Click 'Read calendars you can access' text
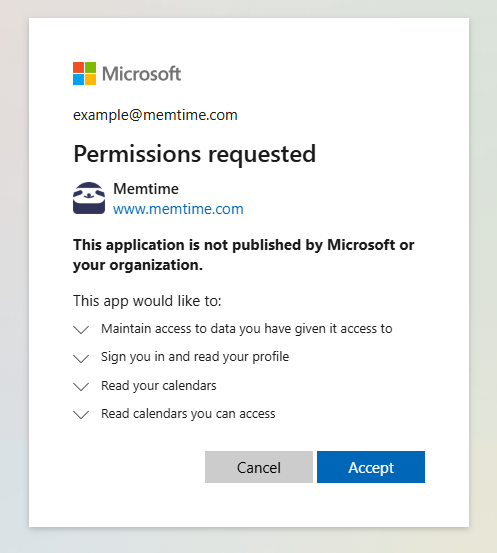Screen dimensions: 497x553 188,414
